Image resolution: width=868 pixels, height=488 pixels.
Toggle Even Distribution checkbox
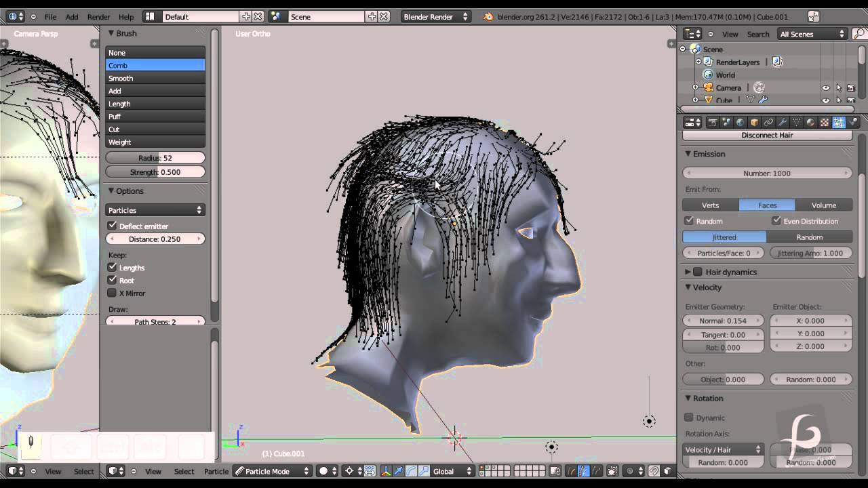coord(776,221)
